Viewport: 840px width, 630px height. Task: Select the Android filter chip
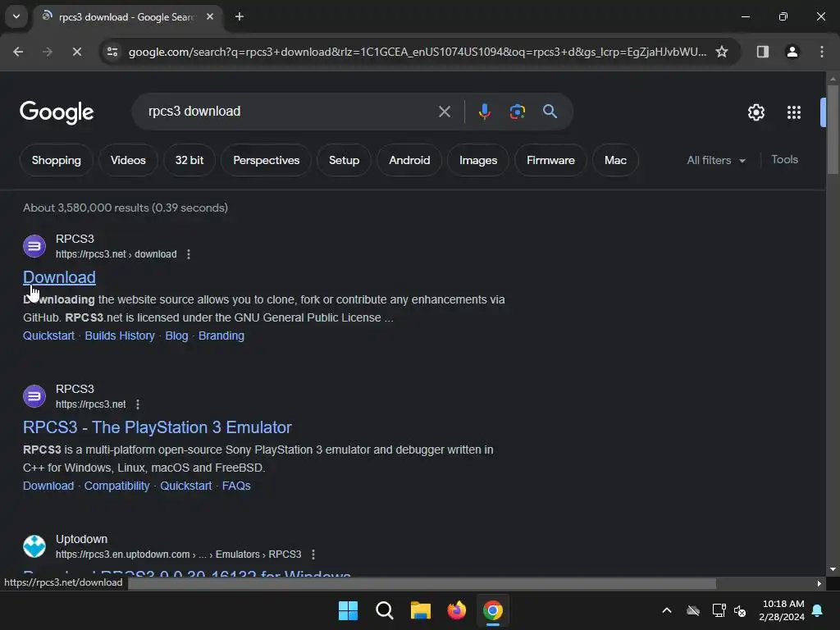(409, 160)
